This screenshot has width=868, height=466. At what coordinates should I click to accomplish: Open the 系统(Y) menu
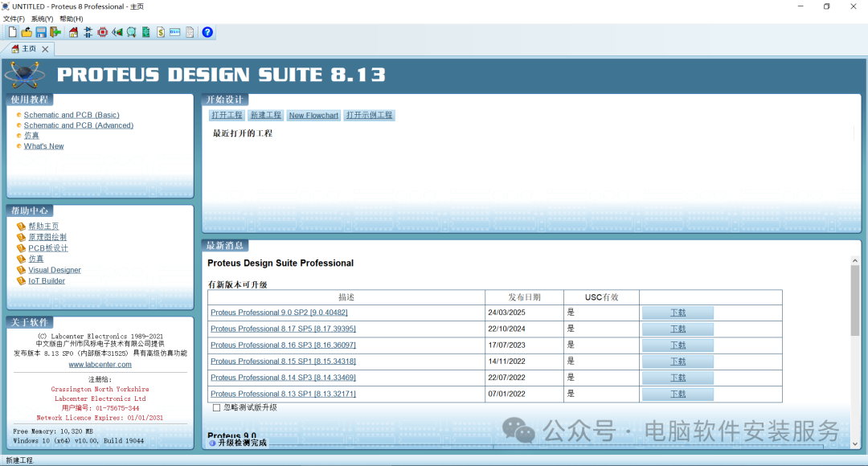(x=42, y=18)
